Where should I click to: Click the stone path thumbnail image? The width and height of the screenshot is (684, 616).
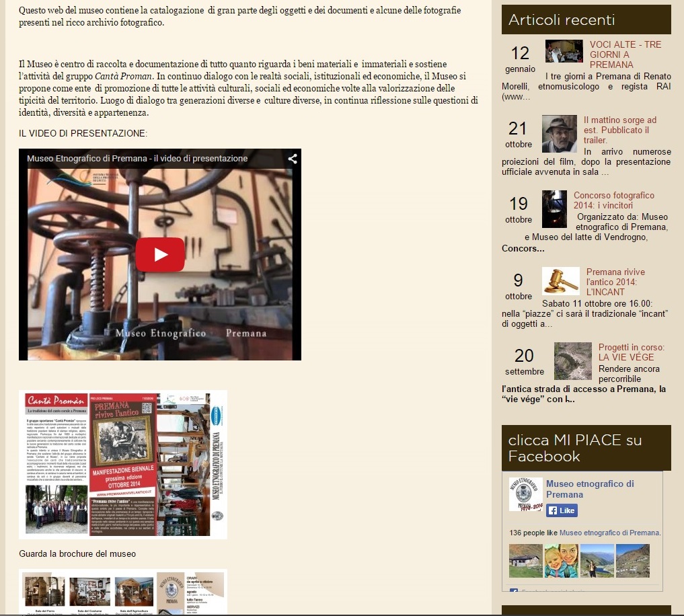point(572,361)
